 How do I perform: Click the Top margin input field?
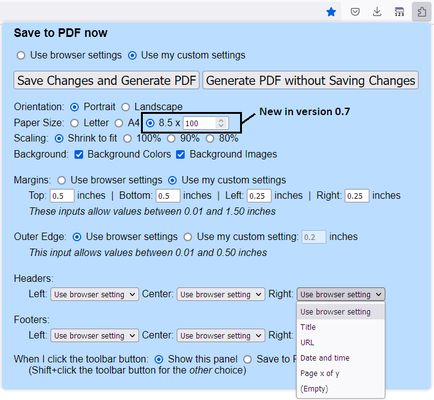(62, 196)
